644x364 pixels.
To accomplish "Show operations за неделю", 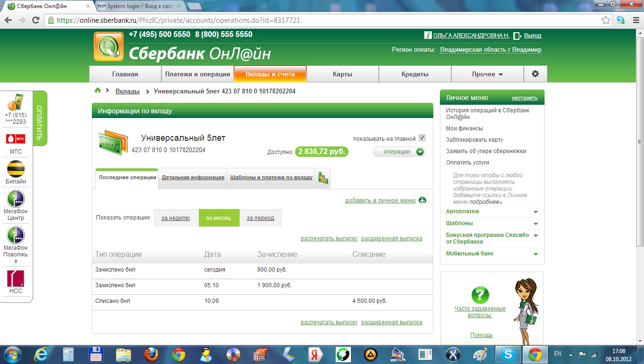I will (176, 218).
